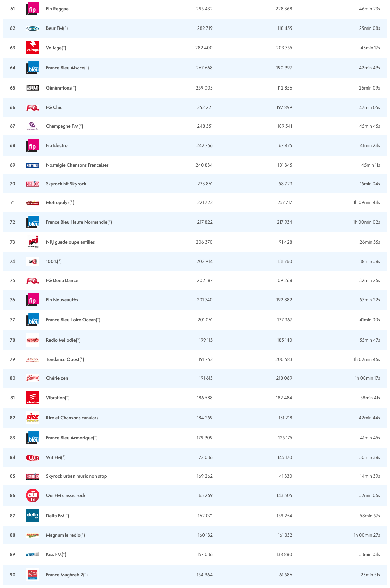
Task: Click the FG Chic logo icon
Action: (x=33, y=108)
